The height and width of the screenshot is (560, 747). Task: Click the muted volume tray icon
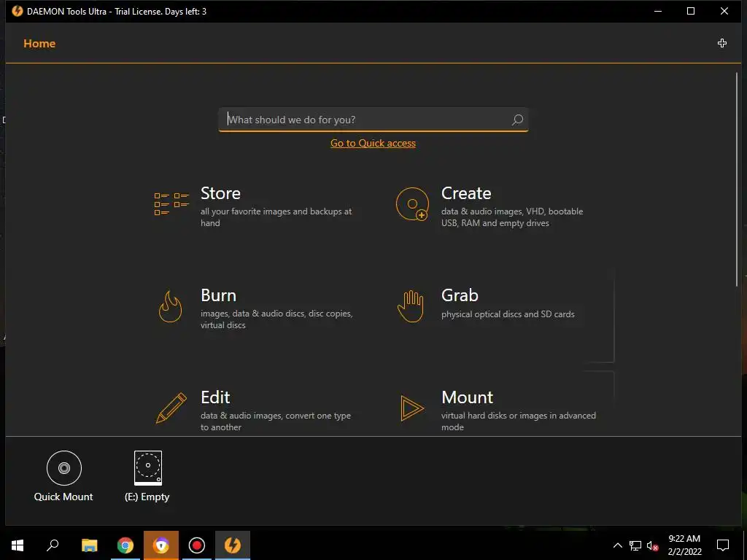(x=653, y=545)
